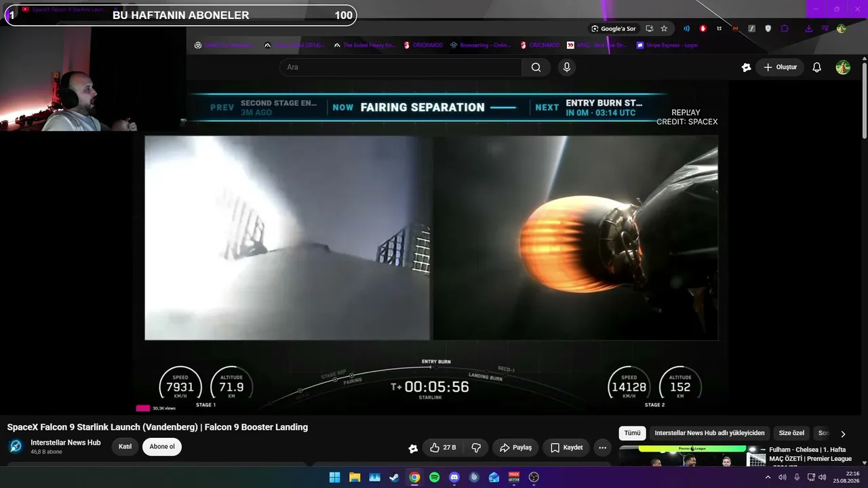Open Interstellar News Hub channel name link

pos(66,443)
